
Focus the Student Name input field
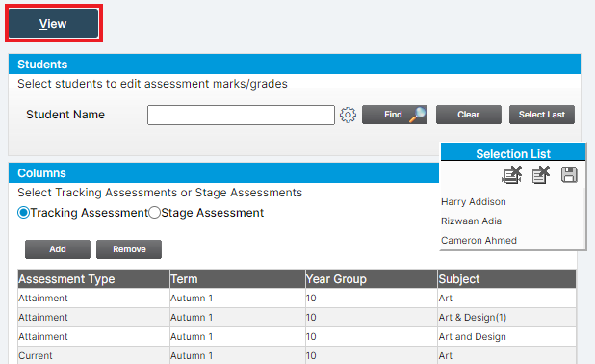pos(241,115)
